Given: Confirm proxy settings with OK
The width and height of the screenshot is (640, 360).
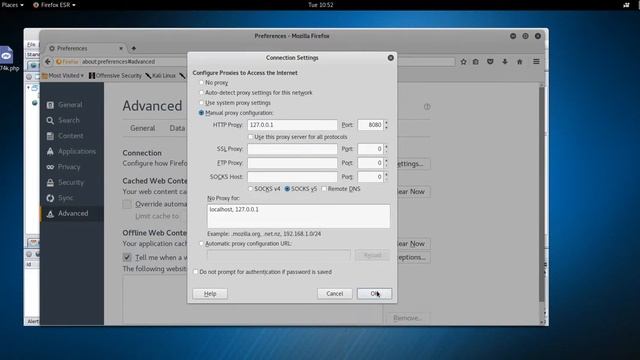Looking at the screenshot, I should pyautogui.click(x=374, y=293).
